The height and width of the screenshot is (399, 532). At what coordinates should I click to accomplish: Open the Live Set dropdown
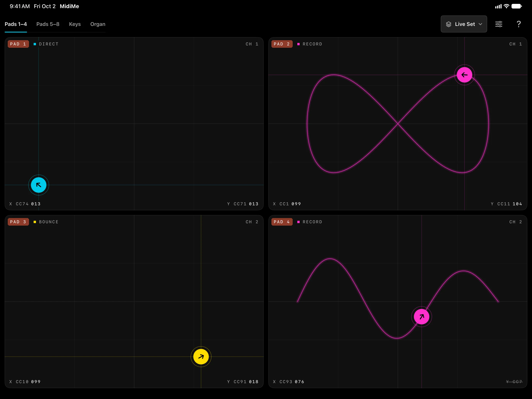(464, 24)
